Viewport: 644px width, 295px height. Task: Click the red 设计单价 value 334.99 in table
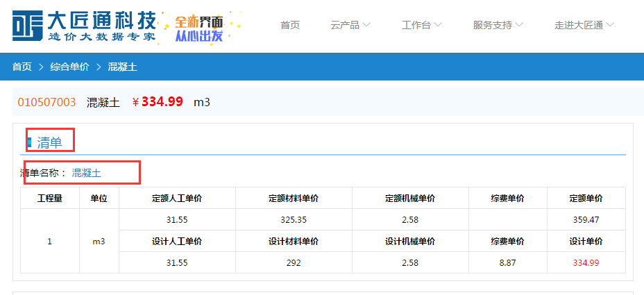pos(586,262)
